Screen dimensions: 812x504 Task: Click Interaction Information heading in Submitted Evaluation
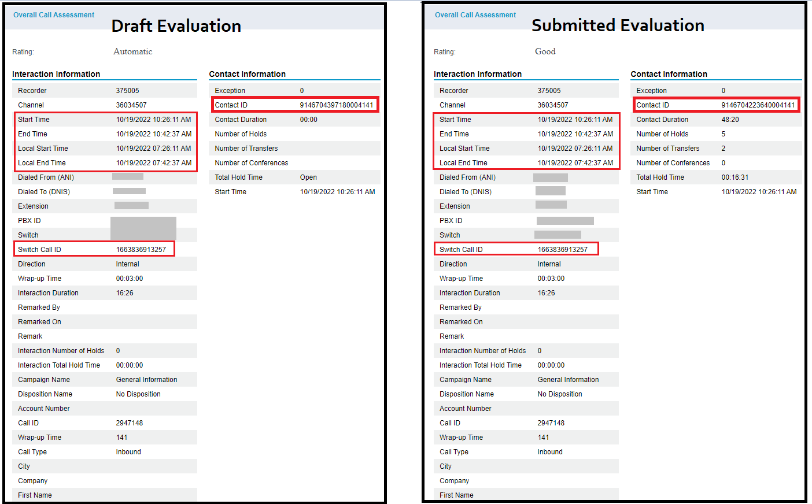(x=478, y=74)
